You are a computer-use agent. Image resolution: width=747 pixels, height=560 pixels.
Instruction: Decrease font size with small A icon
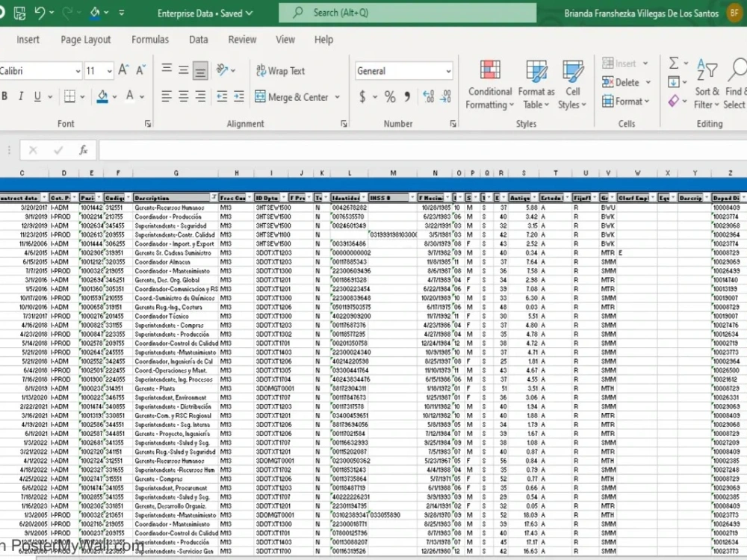(140, 70)
